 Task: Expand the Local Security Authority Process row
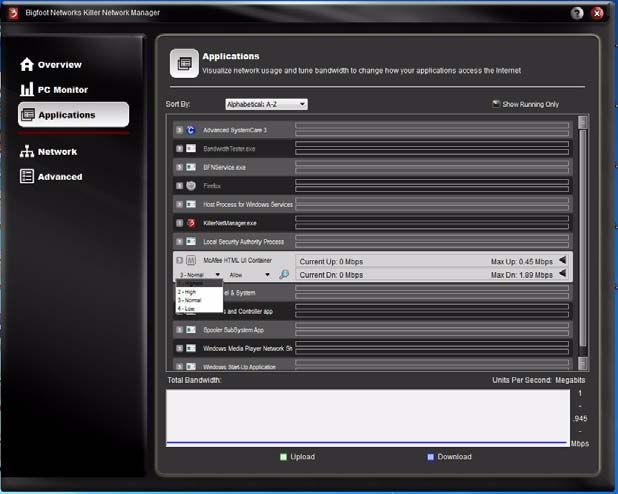(179, 242)
